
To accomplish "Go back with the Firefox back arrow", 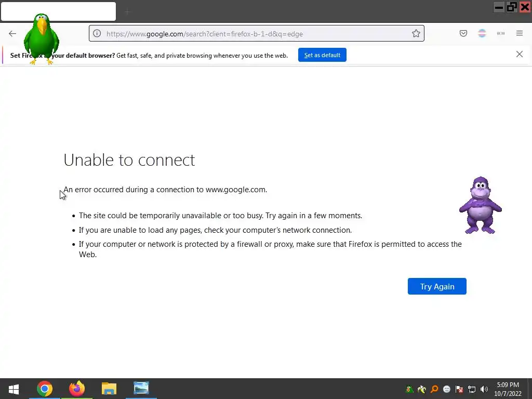I will [x=12, y=33].
